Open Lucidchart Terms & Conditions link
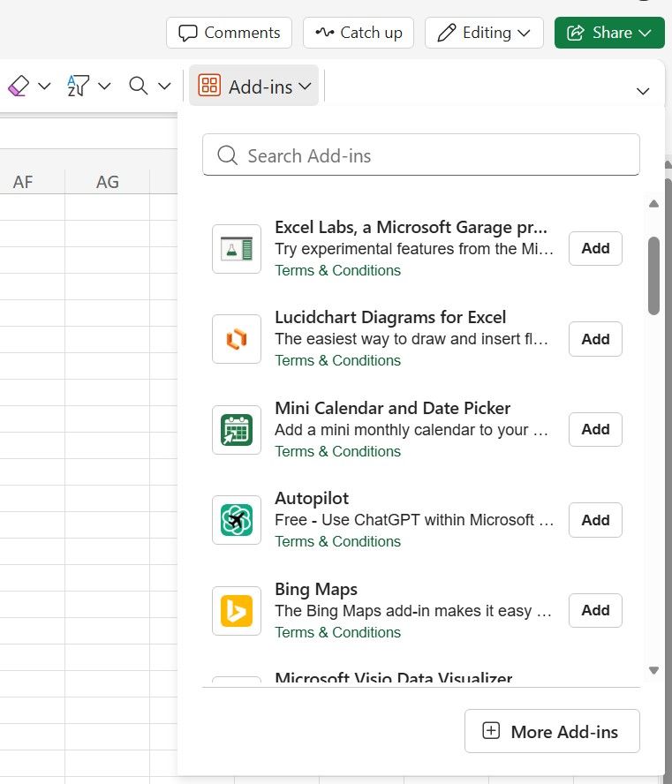Screen dimensions: 672x784 [338, 360]
